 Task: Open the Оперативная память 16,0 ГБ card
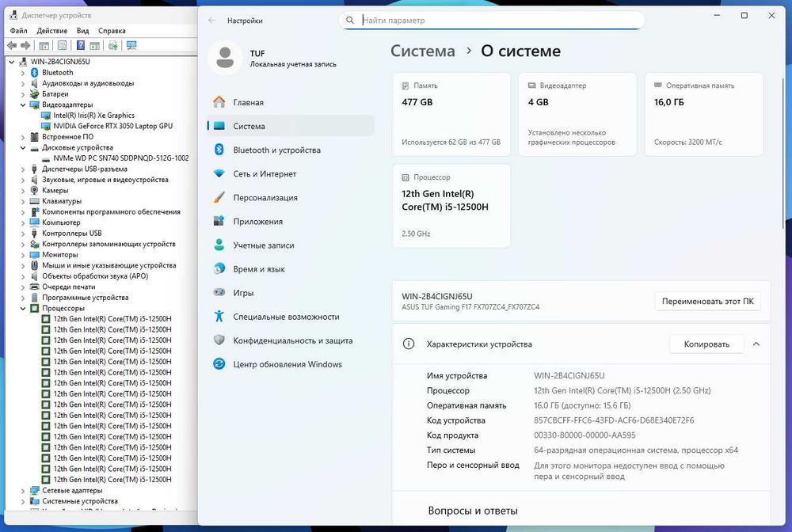pos(703,114)
